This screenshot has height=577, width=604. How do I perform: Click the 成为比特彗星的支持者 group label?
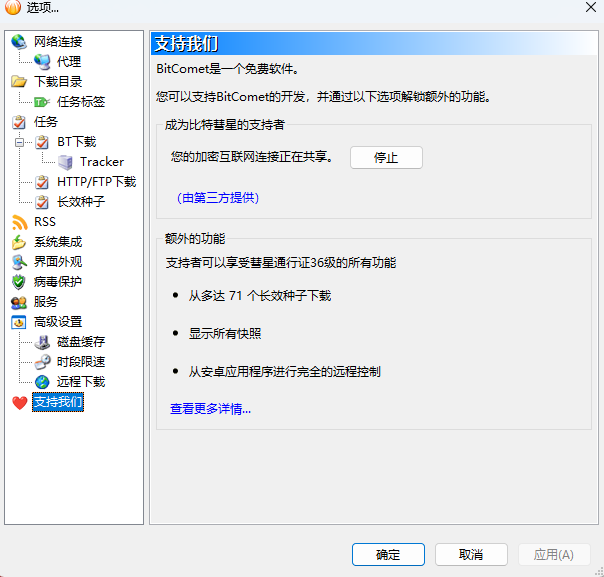point(225,125)
